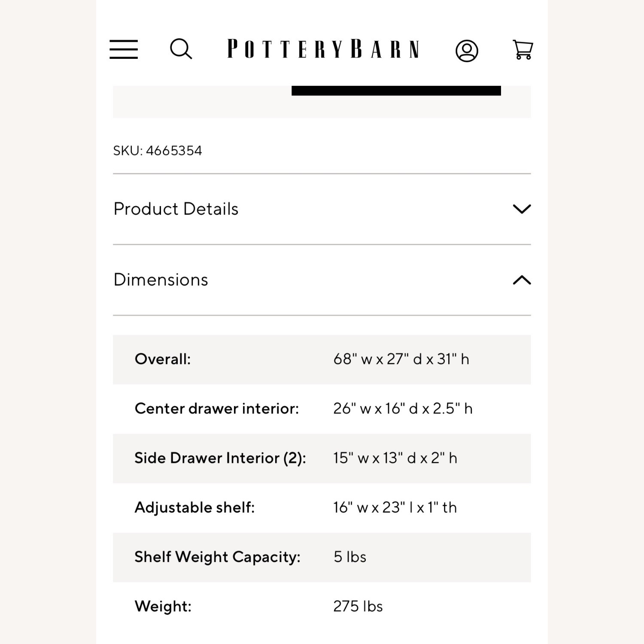
Task: Collapse the Dimensions section chevron
Action: coord(522,280)
